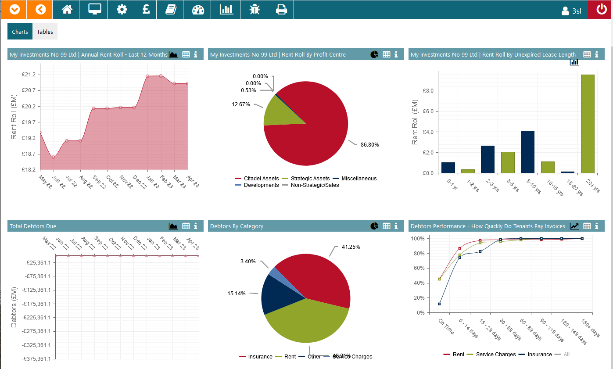Click the bar chart reports icon
The image size is (613, 369).
click(226, 9)
